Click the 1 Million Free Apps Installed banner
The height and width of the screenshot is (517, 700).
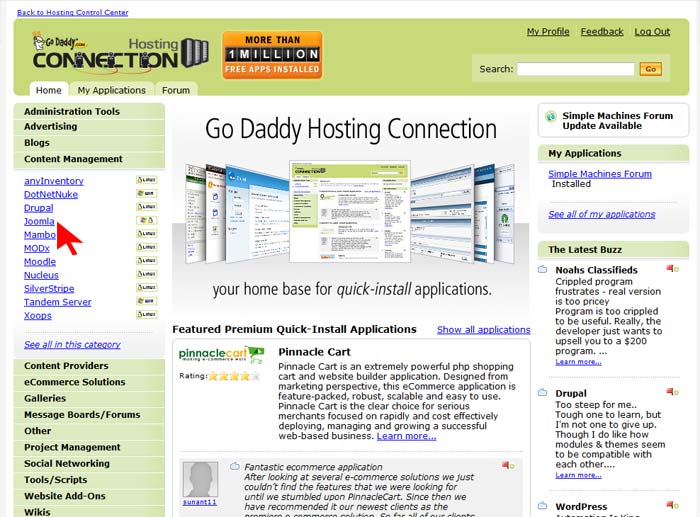pyautogui.click(x=272, y=55)
